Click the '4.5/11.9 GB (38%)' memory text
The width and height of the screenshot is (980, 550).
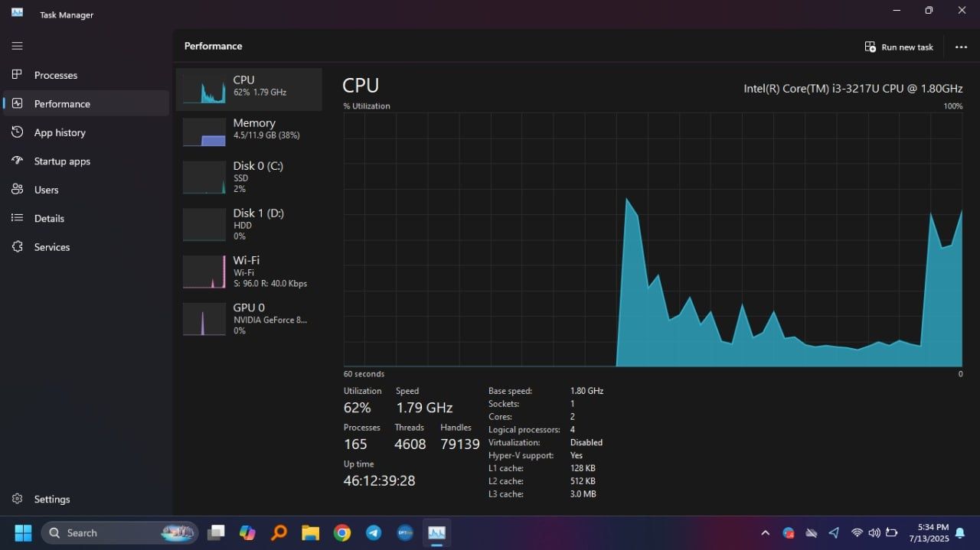click(x=266, y=135)
